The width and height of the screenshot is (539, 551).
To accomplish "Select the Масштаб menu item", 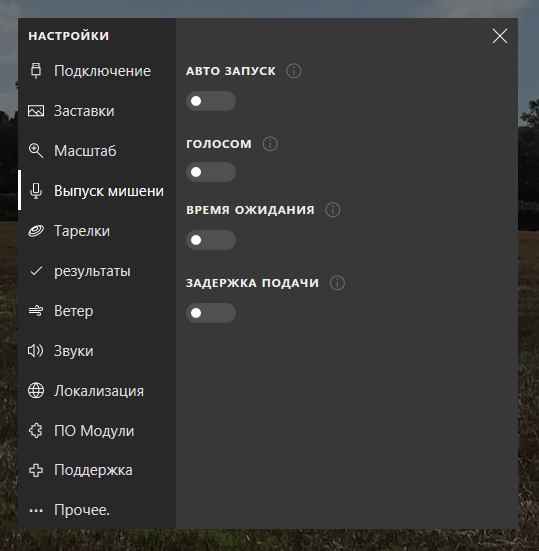I will 97,151.
